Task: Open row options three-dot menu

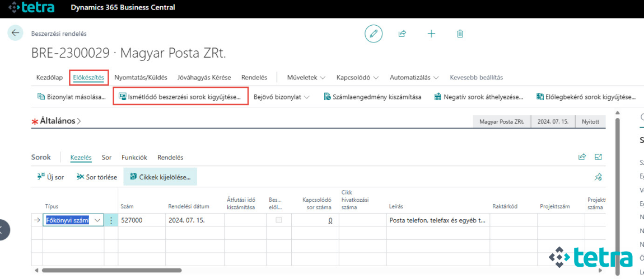Action: coord(111,220)
